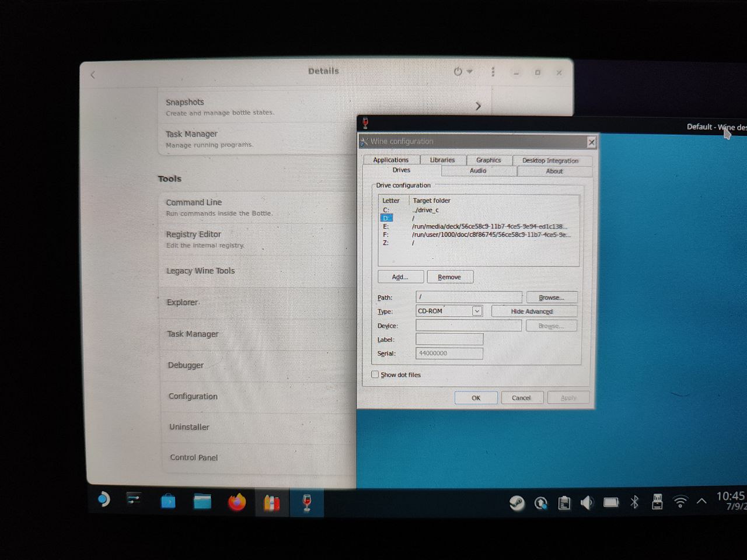Open the Type CD-ROM dropdown
The width and height of the screenshot is (747, 560).
coord(449,311)
